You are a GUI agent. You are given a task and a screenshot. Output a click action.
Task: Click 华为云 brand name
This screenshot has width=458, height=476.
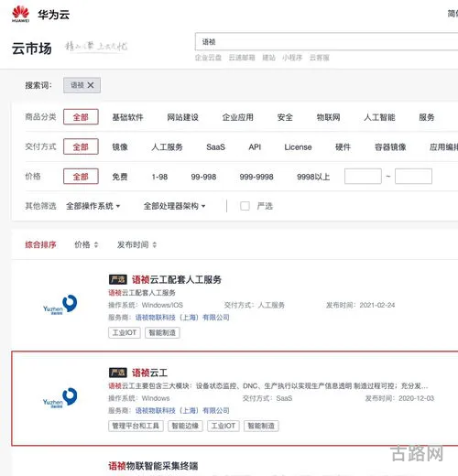54,15
